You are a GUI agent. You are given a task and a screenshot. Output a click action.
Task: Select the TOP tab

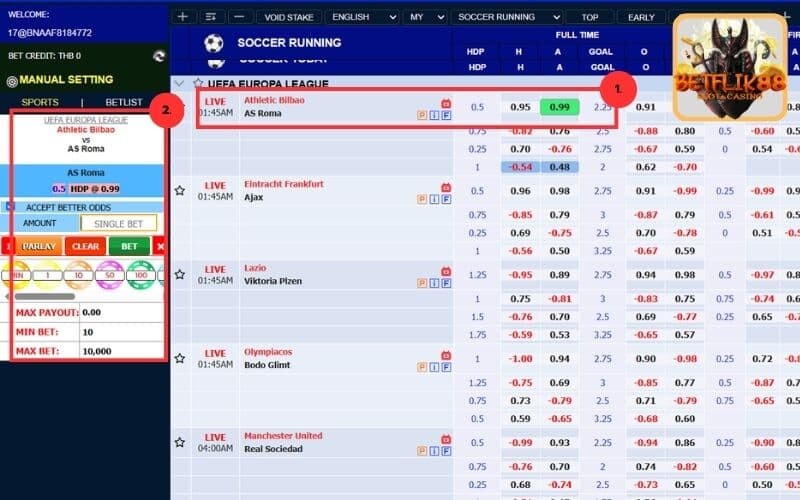pyautogui.click(x=590, y=17)
